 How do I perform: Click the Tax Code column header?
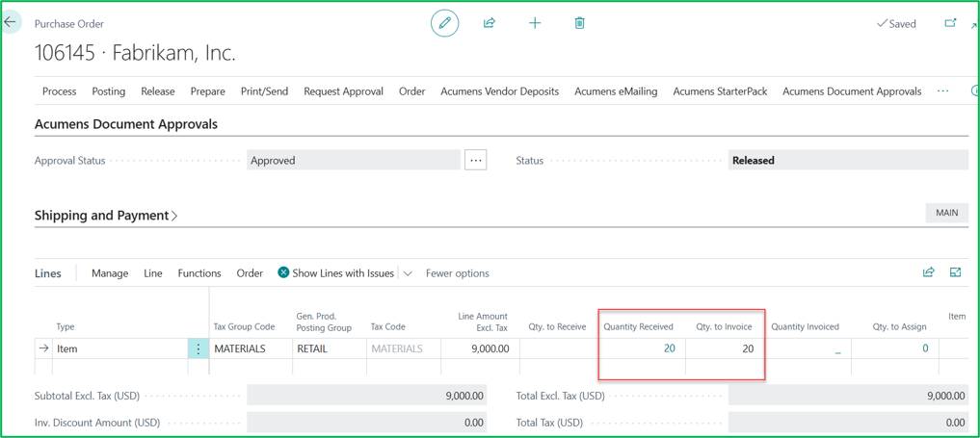(388, 327)
